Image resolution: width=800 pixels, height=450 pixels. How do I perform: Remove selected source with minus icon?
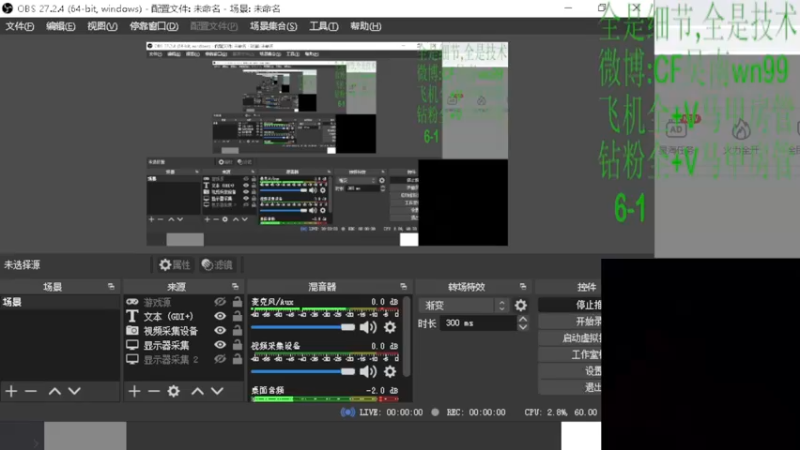154,391
